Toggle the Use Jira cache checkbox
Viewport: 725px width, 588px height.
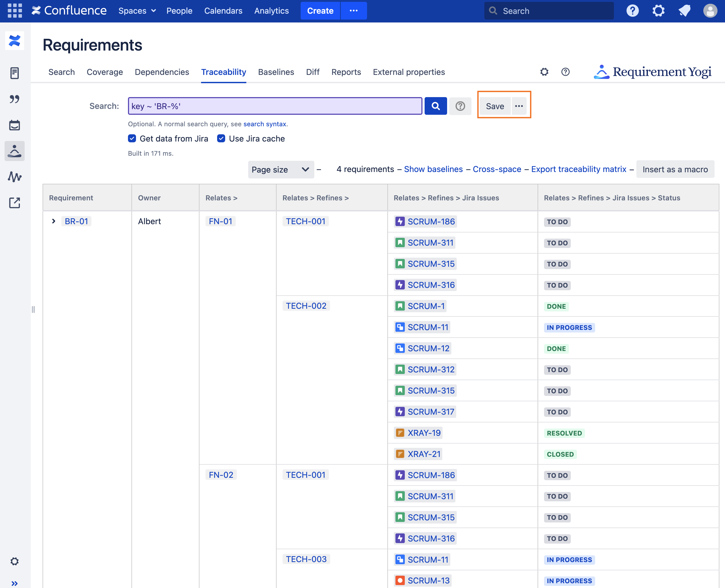tap(221, 139)
